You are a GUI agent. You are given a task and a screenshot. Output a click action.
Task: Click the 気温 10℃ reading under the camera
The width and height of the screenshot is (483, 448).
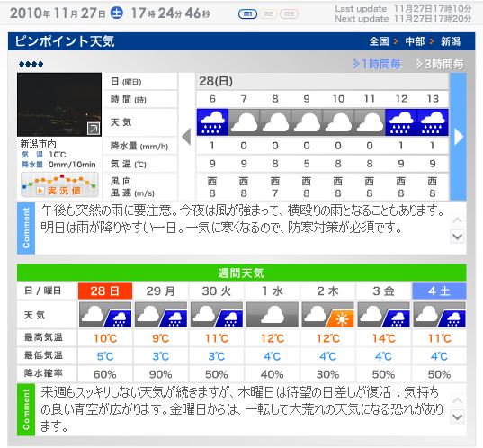pyautogui.click(x=44, y=155)
